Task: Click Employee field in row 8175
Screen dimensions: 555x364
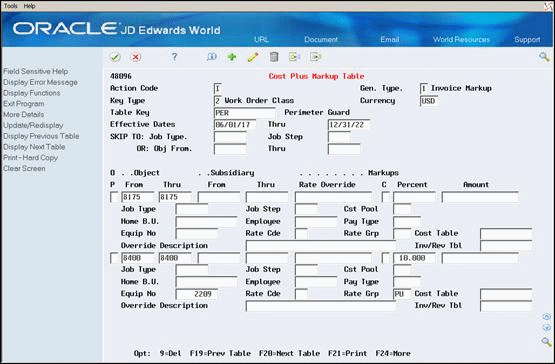Action: point(316,222)
